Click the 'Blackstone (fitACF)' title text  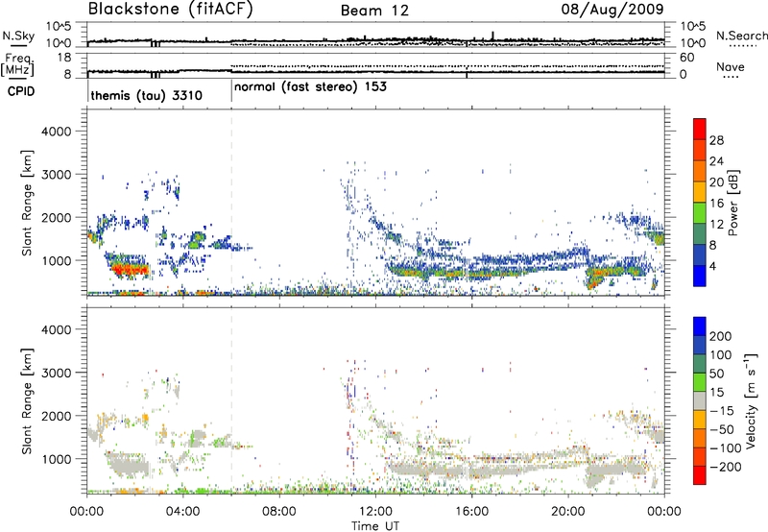pos(170,10)
